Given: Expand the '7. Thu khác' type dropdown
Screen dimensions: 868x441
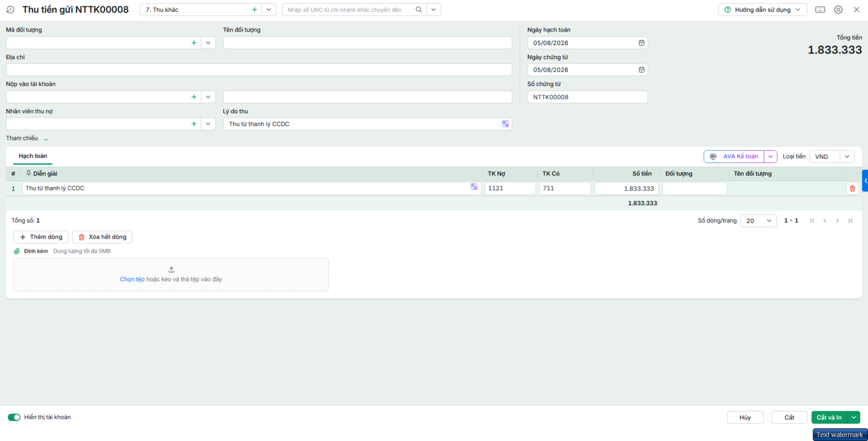Looking at the screenshot, I should (269, 10).
